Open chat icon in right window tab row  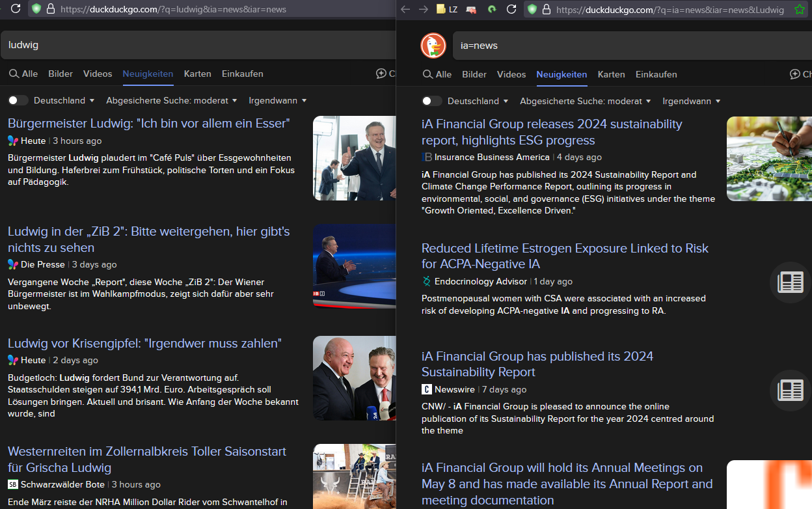click(795, 74)
